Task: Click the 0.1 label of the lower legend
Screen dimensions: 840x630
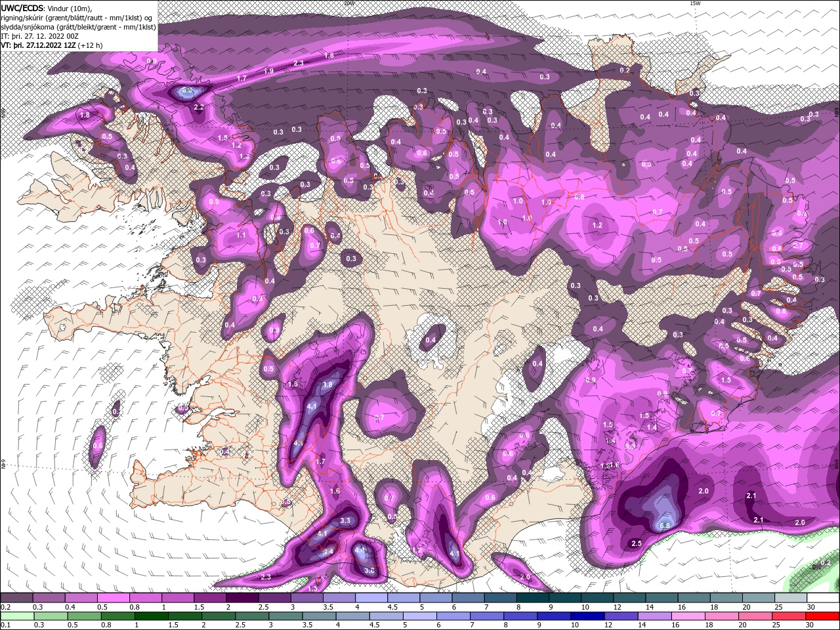Action: (6, 625)
